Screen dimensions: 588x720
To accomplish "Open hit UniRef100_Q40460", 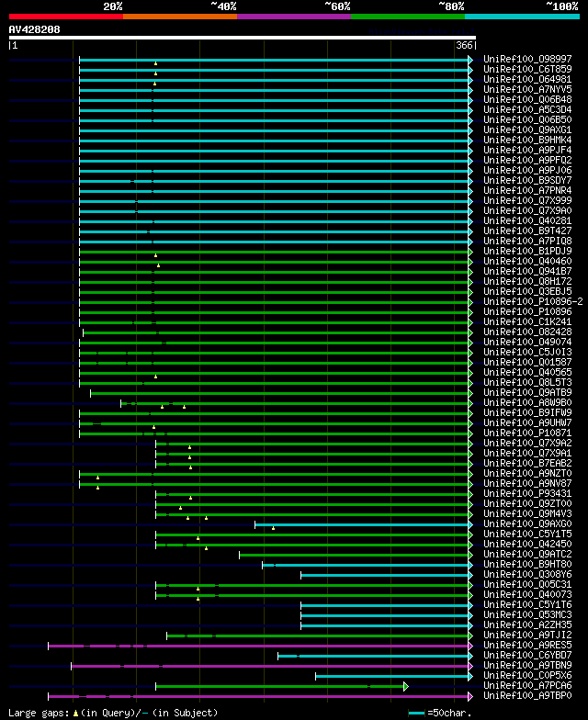I will click(527, 261).
